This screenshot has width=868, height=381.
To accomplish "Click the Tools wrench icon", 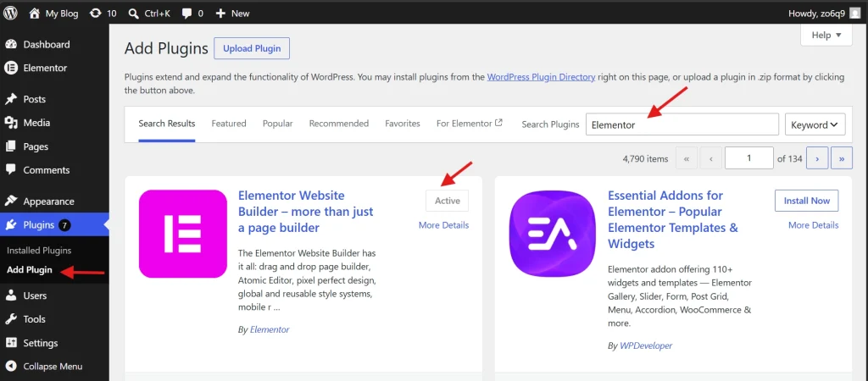I will (x=11, y=319).
